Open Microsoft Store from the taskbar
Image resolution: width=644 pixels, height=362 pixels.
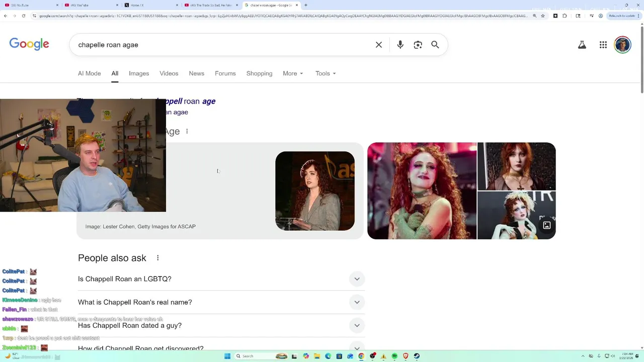click(339, 356)
